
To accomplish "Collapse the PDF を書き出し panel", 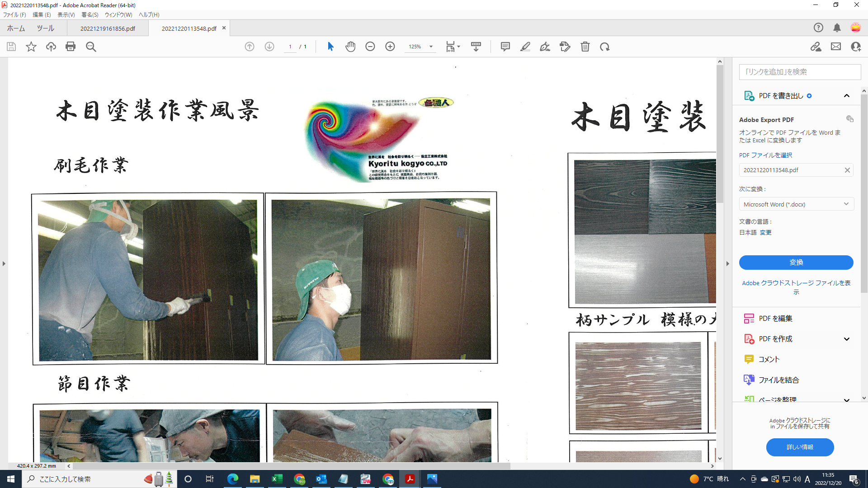I will pos(847,96).
